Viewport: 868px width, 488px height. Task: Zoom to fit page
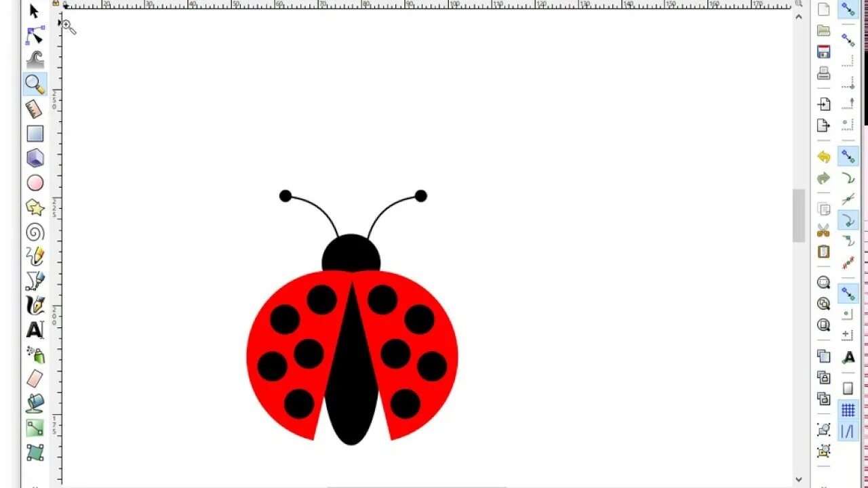point(824,325)
